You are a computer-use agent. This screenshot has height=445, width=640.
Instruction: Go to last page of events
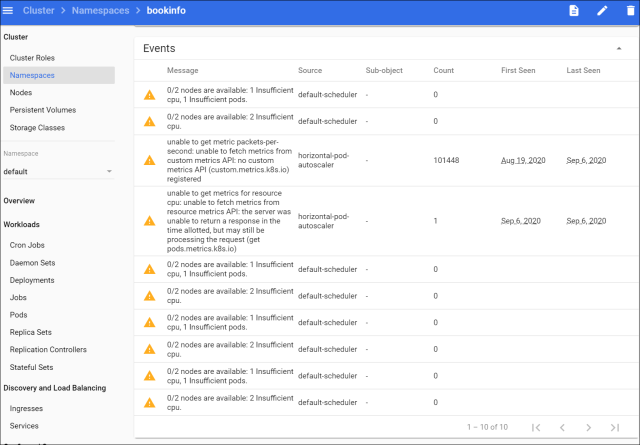pos(615,427)
